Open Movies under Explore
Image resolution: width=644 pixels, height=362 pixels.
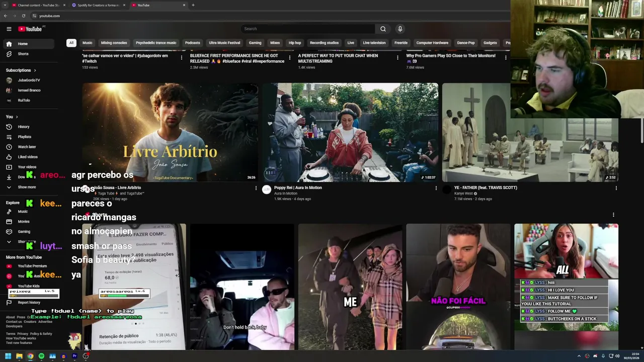coord(28,221)
